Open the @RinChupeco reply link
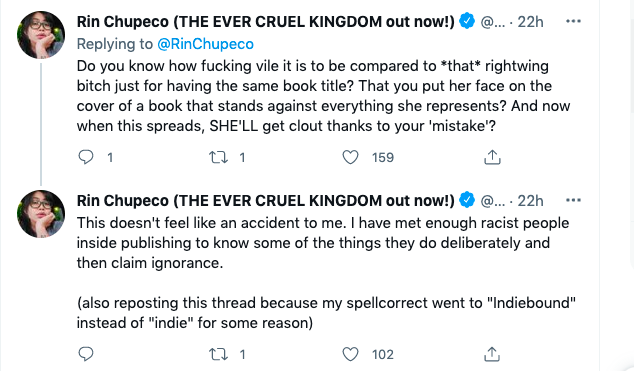634x371 pixels. pyautogui.click(x=205, y=44)
